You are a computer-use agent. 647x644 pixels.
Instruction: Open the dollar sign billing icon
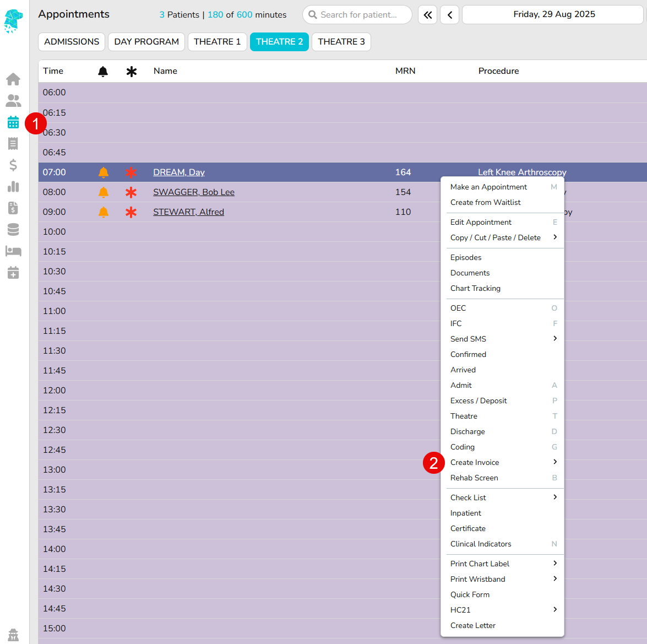(13, 165)
